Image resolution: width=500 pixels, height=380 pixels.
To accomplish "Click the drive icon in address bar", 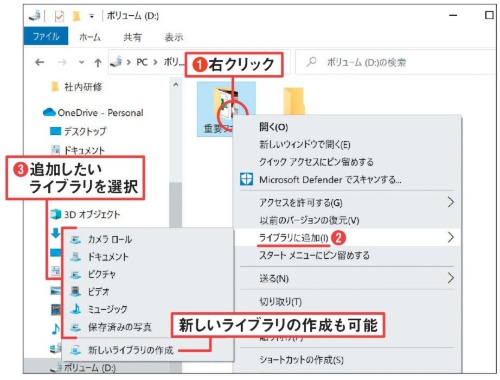I will pos(116,62).
